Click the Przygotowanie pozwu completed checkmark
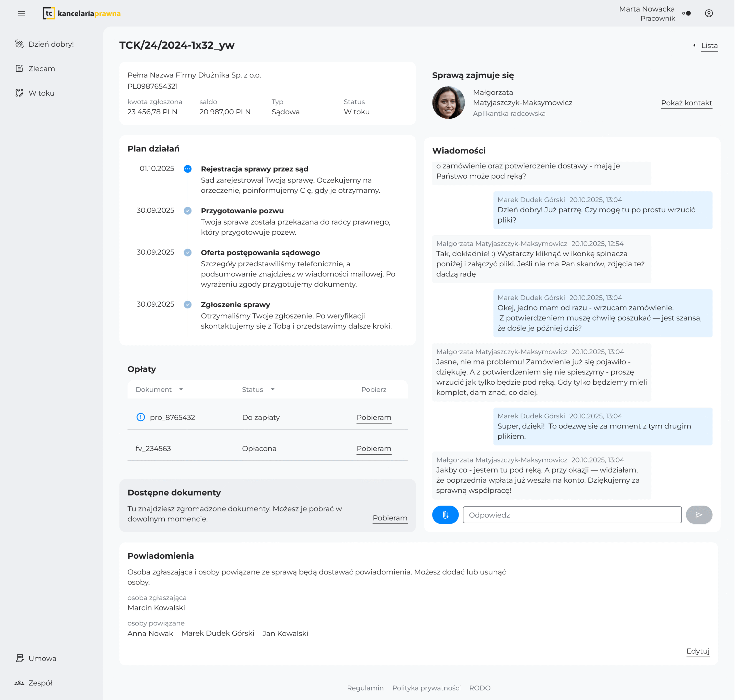This screenshot has height=700, width=737. point(188,211)
